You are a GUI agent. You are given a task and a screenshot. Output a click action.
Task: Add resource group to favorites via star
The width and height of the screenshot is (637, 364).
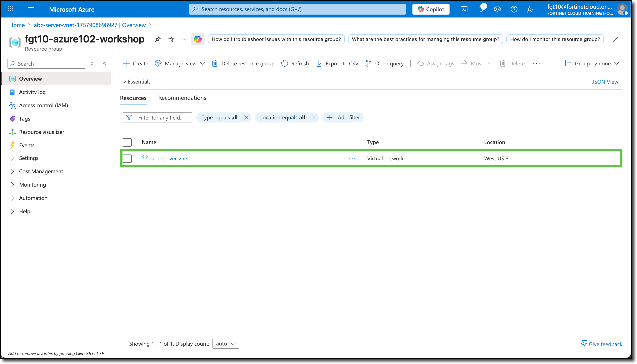(x=171, y=39)
